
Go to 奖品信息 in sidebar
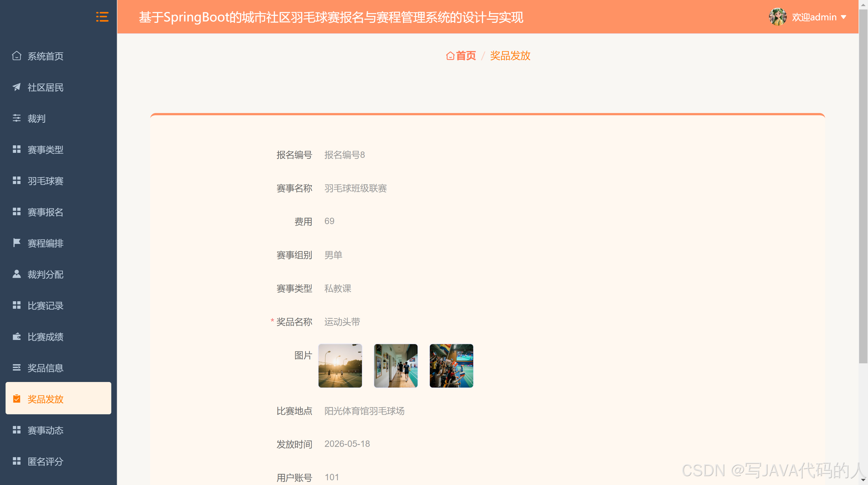pos(58,368)
